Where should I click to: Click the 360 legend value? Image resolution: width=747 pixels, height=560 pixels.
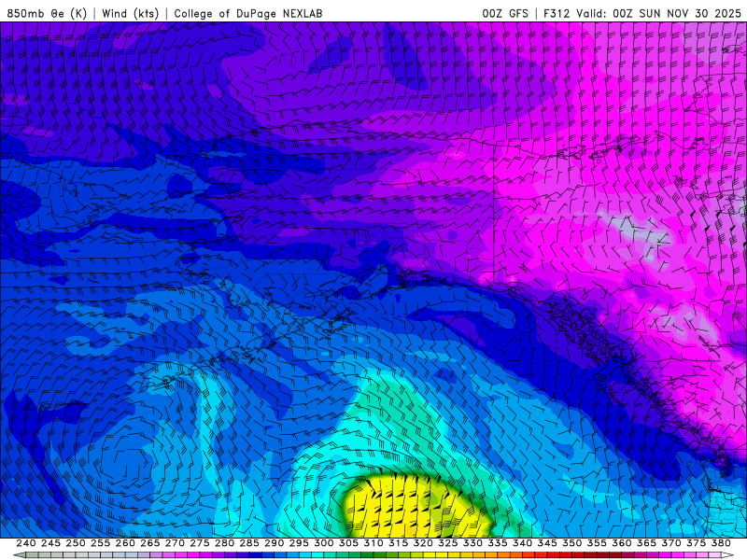click(x=622, y=543)
